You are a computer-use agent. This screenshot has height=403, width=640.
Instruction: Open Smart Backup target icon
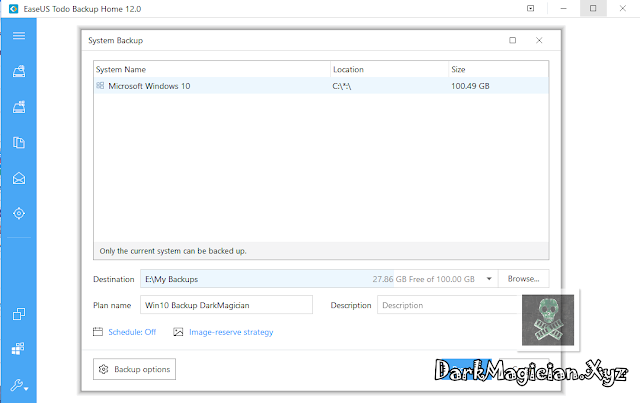[x=19, y=213]
